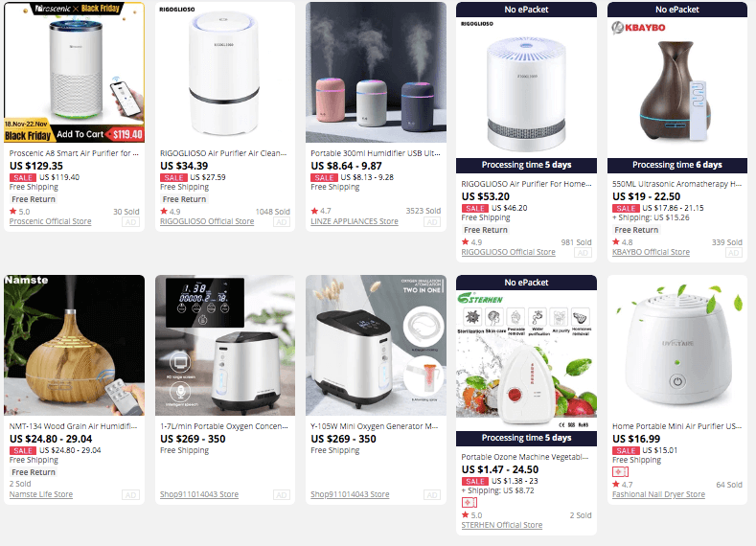Open KBAYBO Official Store link
The width and height of the screenshot is (756, 546).
point(651,252)
